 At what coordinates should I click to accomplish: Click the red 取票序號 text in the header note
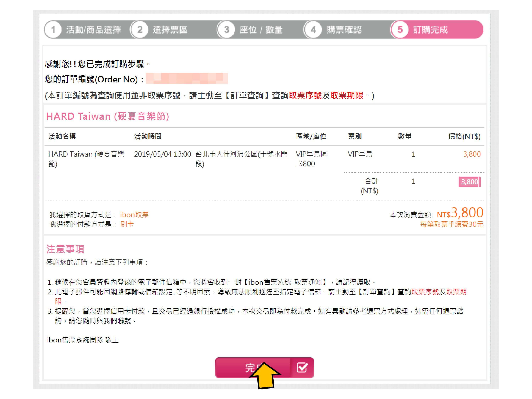(x=305, y=95)
